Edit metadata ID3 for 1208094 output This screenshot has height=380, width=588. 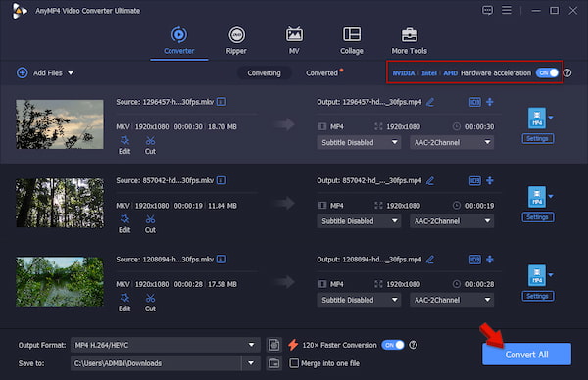(474, 260)
